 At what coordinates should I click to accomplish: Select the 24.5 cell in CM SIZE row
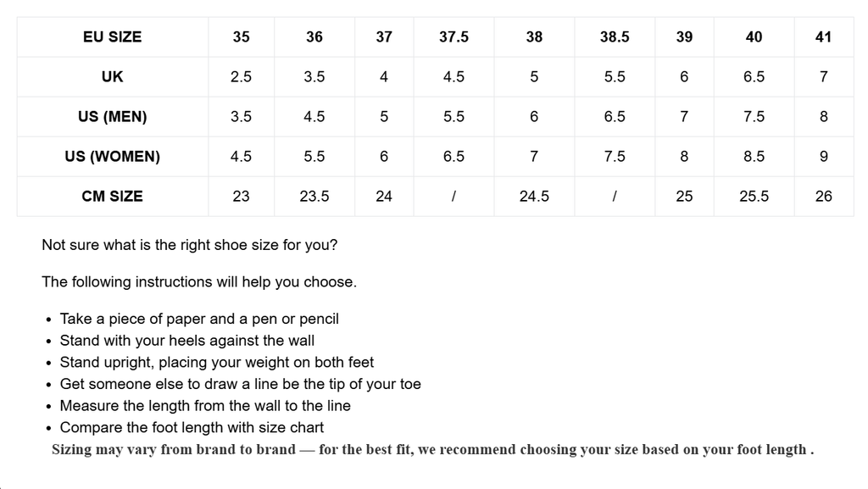(x=534, y=196)
